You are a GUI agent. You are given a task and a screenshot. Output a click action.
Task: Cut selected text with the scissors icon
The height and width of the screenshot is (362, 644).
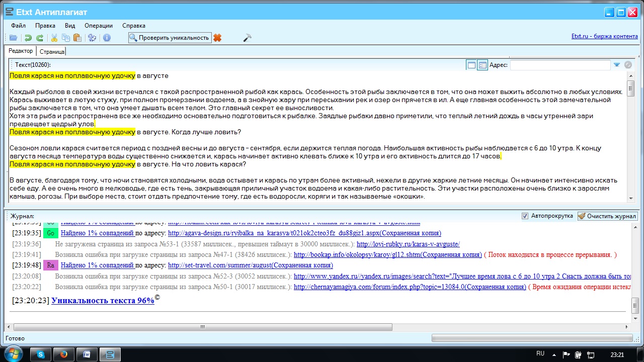point(54,38)
